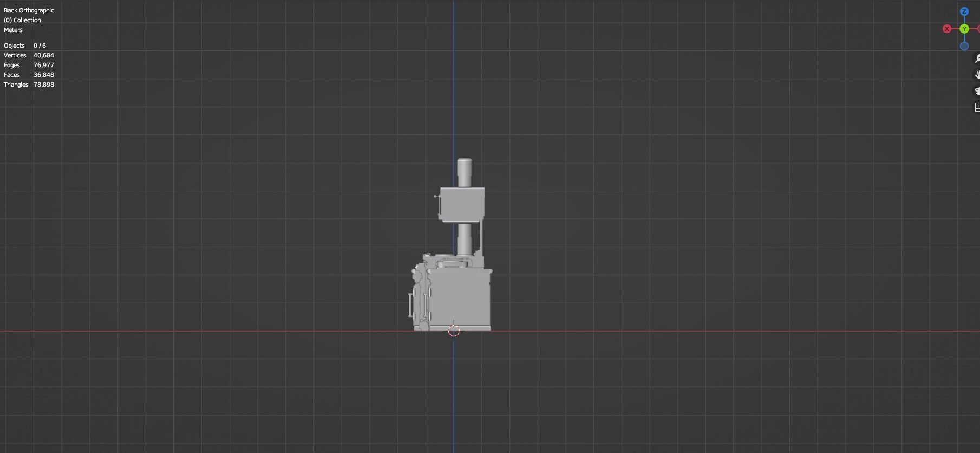Click the hand pan-view icon
The height and width of the screenshot is (453, 980).
pos(977,75)
